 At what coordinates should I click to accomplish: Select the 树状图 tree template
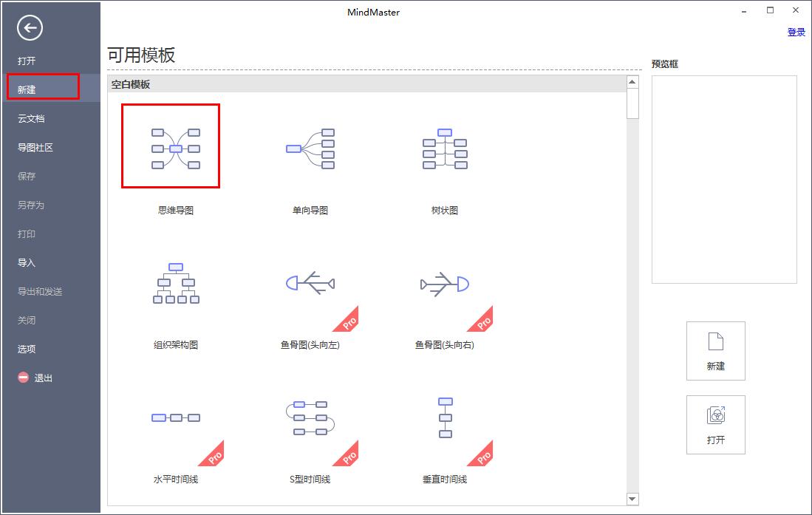pyautogui.click(x=445, y=149)
